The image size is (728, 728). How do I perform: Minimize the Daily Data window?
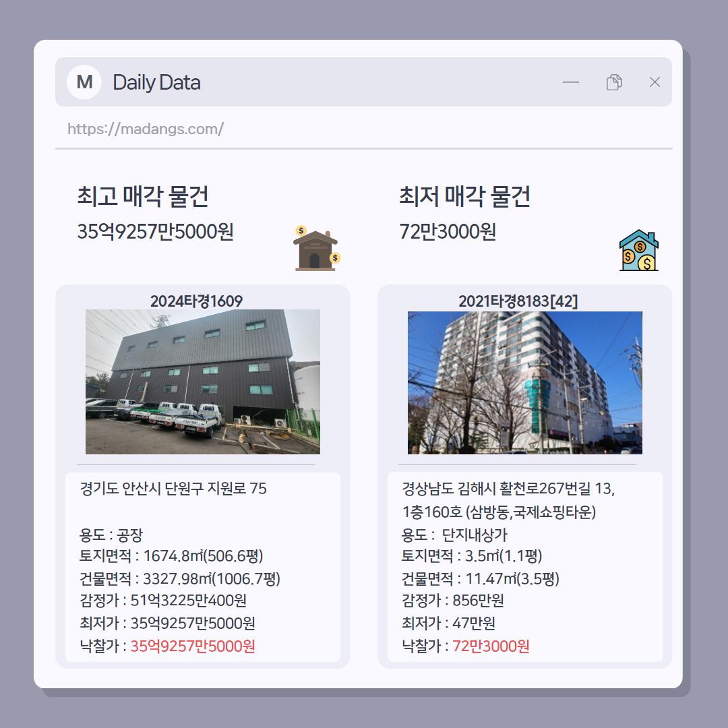tap(571, 82)
